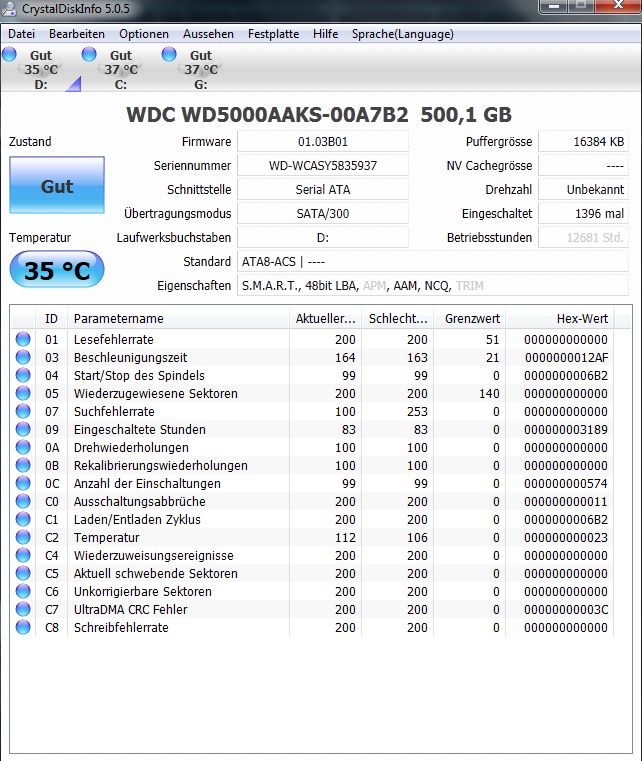Select the UltraDMA CRC Fehler parameter name
Viewport: 642px width, 761px height.
pos(131,609)
